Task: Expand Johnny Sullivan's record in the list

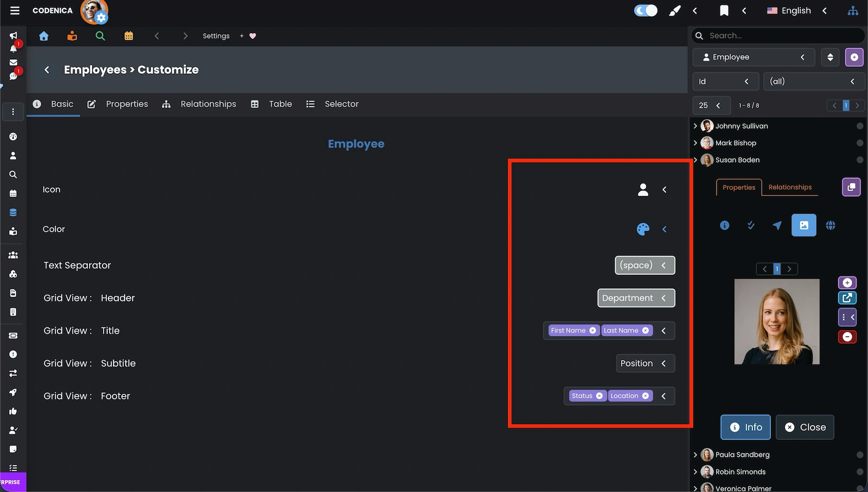Action: coord(696,125)
